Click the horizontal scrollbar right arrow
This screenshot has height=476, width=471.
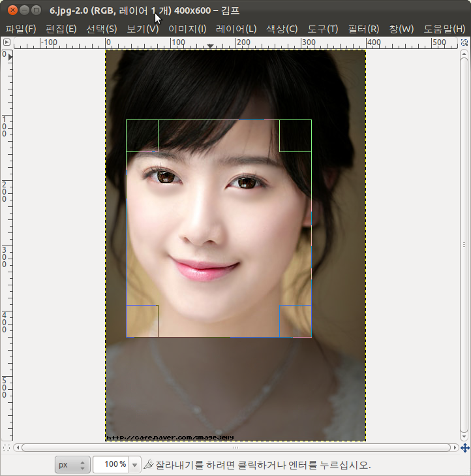[x=455, y=447]
